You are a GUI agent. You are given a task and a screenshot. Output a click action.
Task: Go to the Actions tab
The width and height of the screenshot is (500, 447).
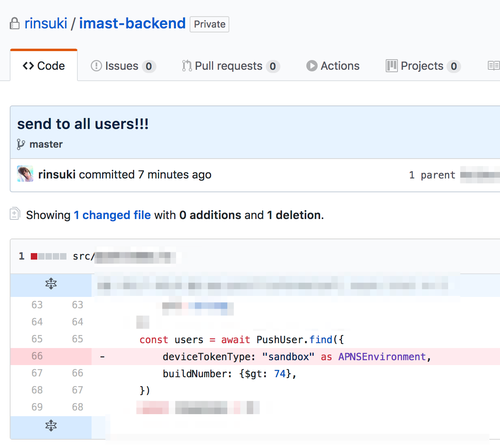333,66
